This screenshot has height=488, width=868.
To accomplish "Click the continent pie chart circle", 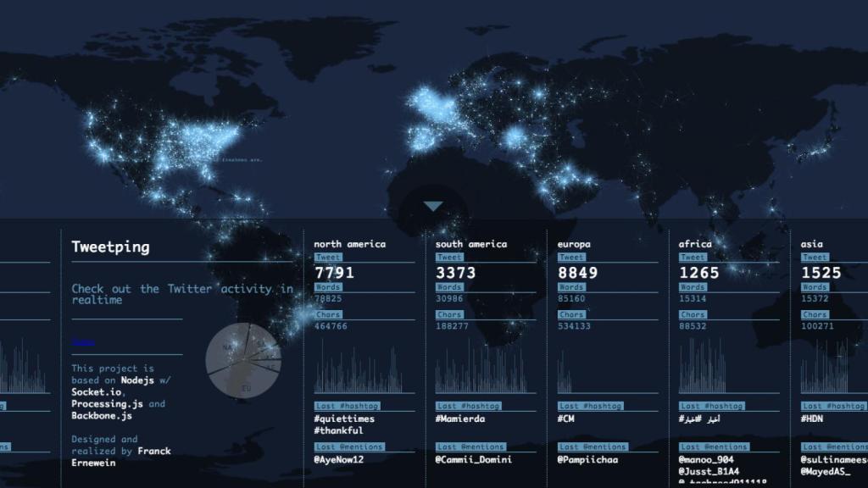I will point(243,362).
